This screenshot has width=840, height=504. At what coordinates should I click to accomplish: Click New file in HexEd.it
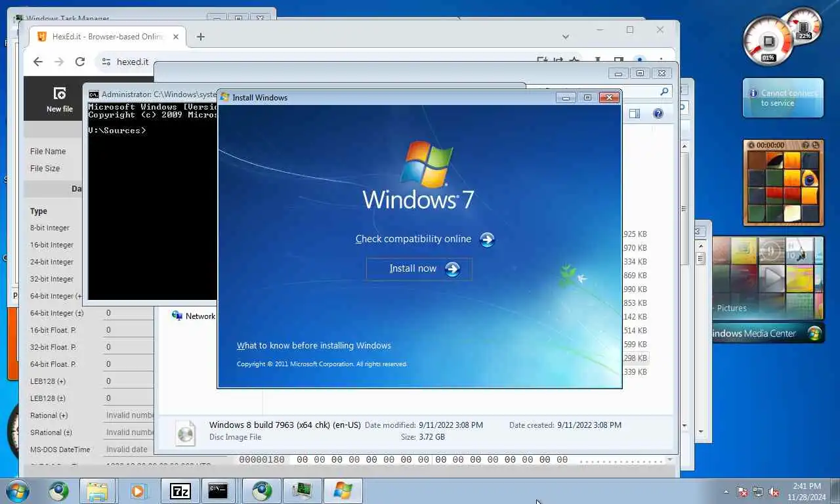tap(59, 100)
